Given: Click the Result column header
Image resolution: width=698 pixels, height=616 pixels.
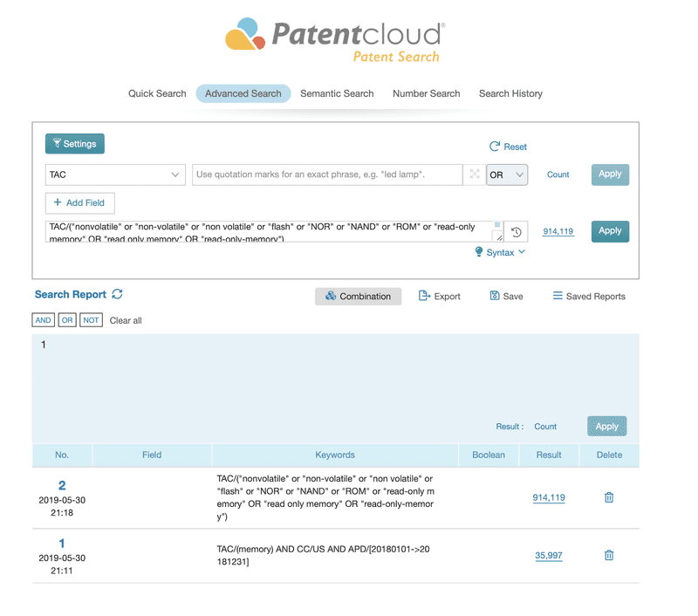Looking at the screenshot, I should click(549, 455).
